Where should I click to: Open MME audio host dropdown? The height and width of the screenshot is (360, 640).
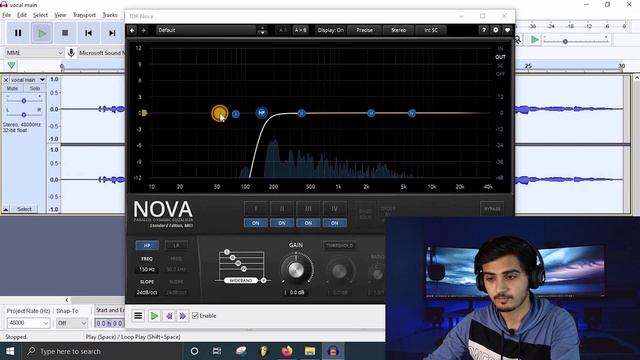34,53
